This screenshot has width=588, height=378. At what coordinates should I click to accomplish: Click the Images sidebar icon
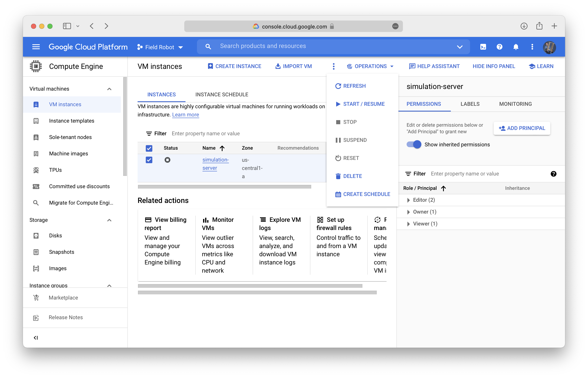click(36, 268)
